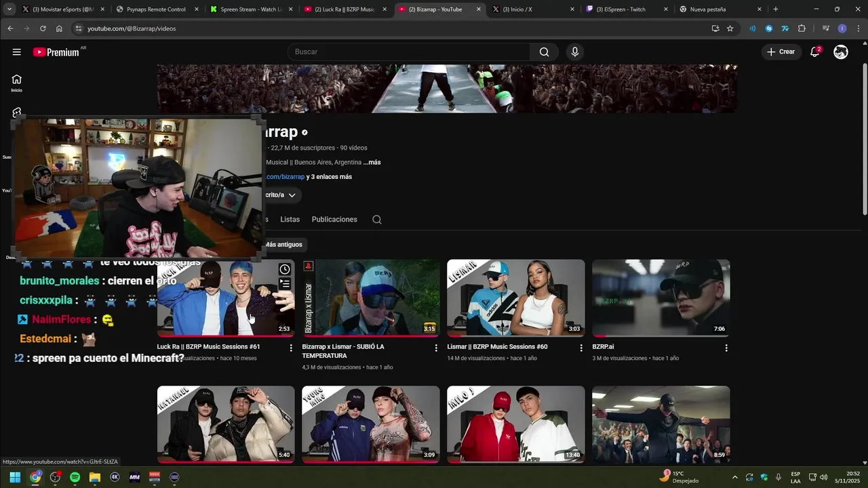Open options for Lismar Sessions #60 video
The height and width of the screenshot is (488, 868).
point(581,348)
